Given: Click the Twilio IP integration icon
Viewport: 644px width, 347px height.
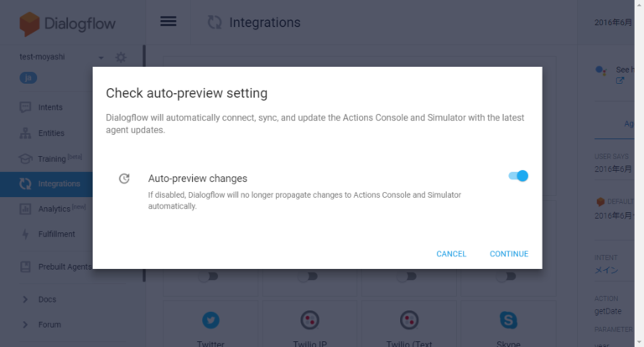Looking at the screenshot, I should [x=310, y=320].
